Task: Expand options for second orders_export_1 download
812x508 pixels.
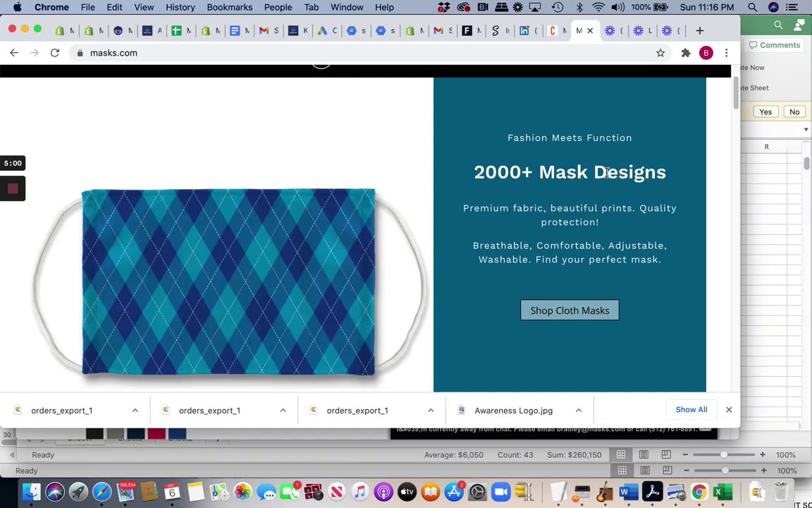Action: [283, 410]
